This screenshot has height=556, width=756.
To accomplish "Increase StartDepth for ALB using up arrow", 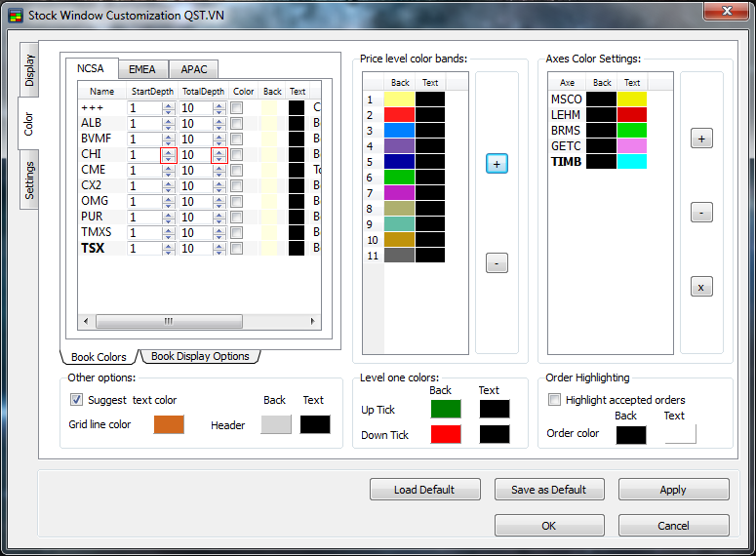I will [x=168, y=120].
